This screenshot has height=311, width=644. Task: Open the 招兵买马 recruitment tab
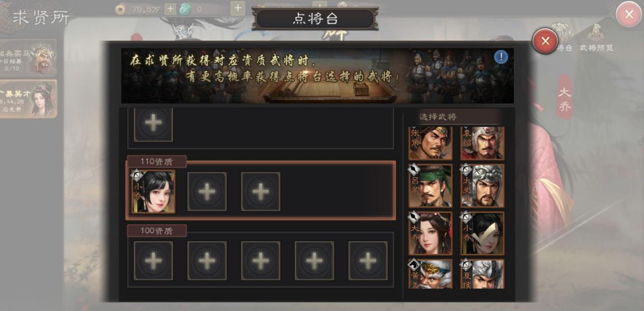click(28, 57)
